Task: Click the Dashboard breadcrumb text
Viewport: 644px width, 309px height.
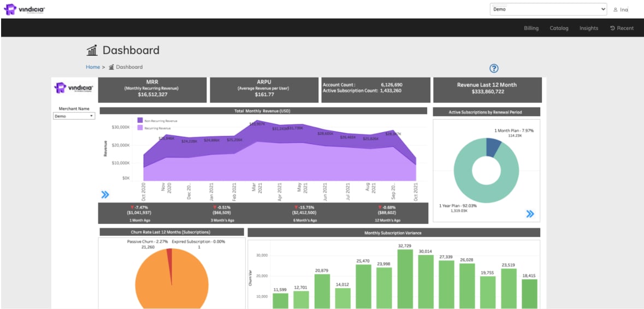Action: tap(129, 67)
